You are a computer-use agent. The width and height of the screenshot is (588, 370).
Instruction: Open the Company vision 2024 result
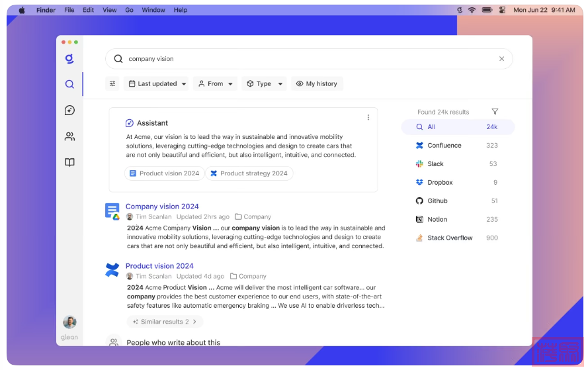(x=162, y=207)
